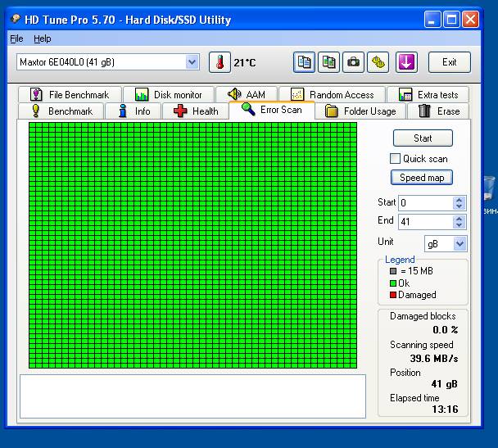
Task: Click the 0.0 % damaged blocks value
Action: 446,330
